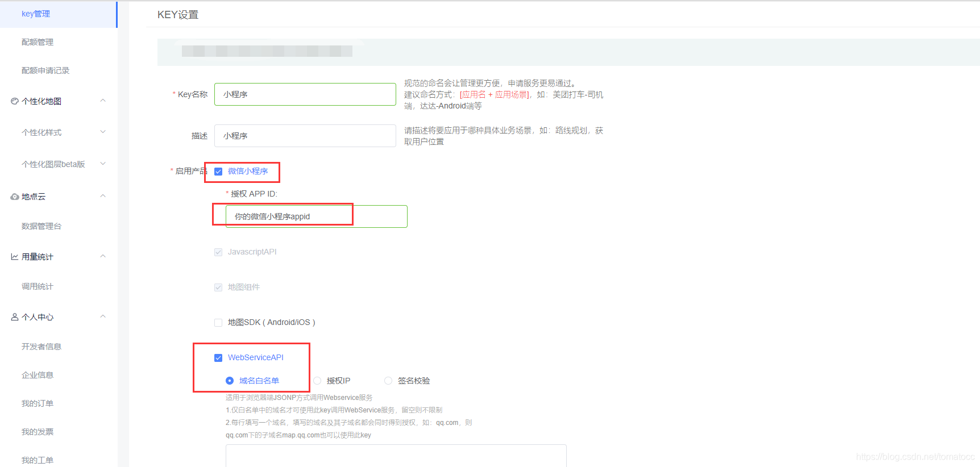This screenshot has width=980, height=467.
Task: Click the 个性化图层beta版 label
Action: point(53,164)
